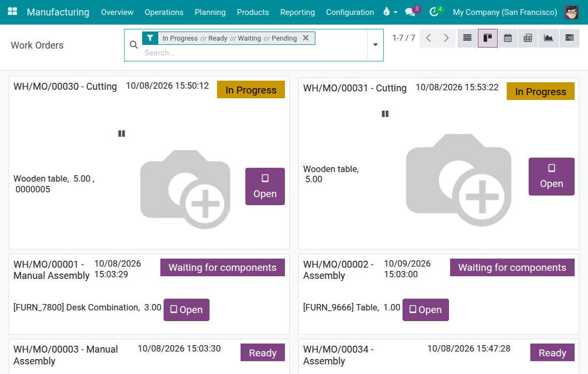The image size is (588, 374).
Task: Open tablet view for WH/MO/00030 Cutting
Action: (x=265, y=186)
